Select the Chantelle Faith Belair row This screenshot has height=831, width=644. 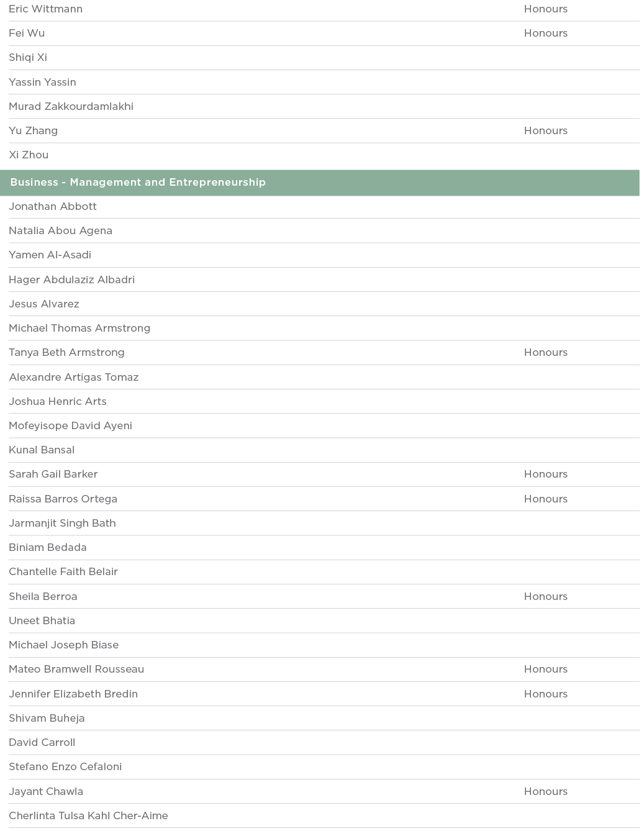[x=63, y=572]
